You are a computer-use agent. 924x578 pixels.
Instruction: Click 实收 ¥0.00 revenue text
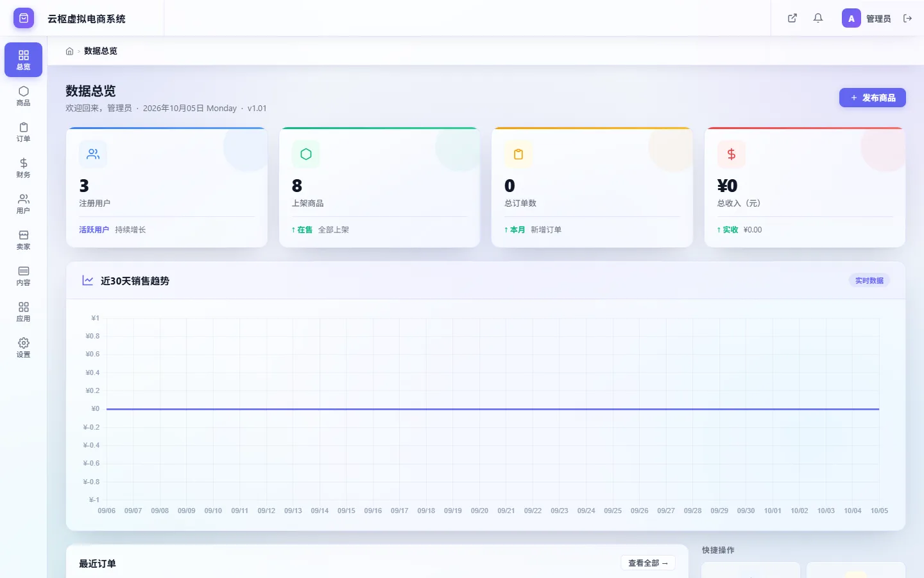(x=740, y=230)
